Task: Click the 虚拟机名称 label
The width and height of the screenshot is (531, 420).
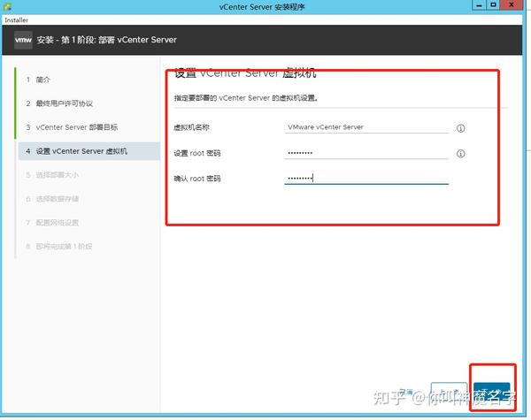Action: click(192, 127)
